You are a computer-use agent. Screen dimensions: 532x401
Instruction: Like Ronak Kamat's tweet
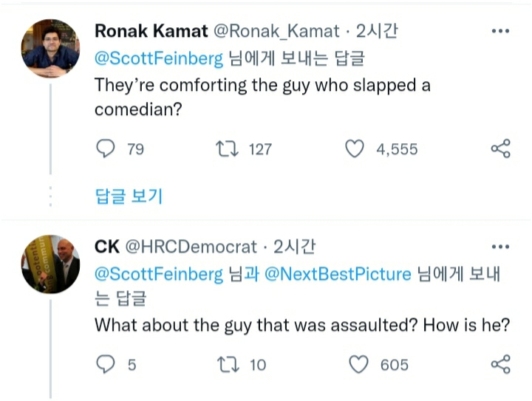click(355, 149)
